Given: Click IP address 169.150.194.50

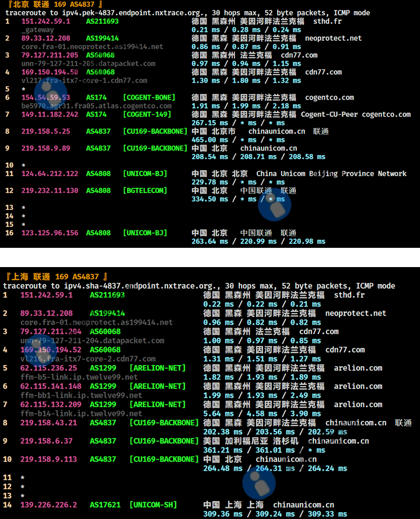Looking at the screenshot, I should click(50, 72).
